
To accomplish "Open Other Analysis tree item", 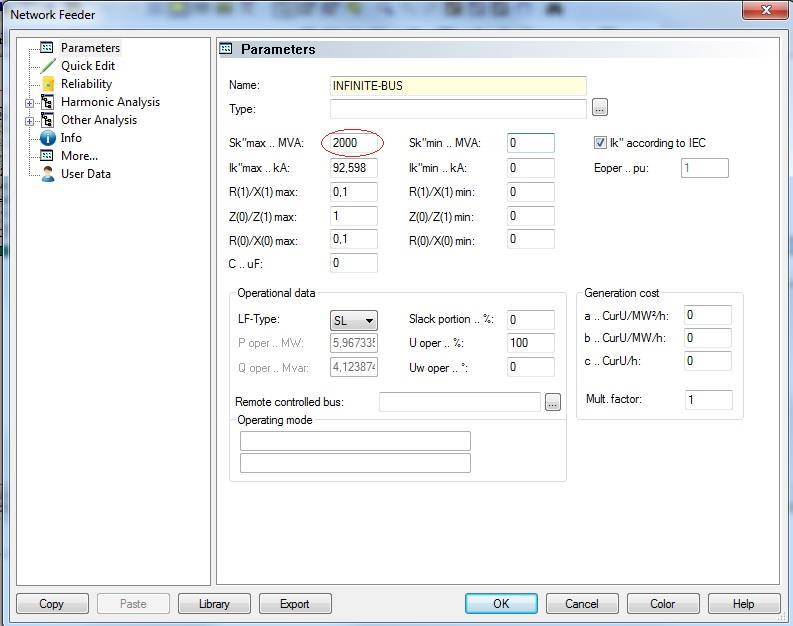I will (x=99, y=120).
